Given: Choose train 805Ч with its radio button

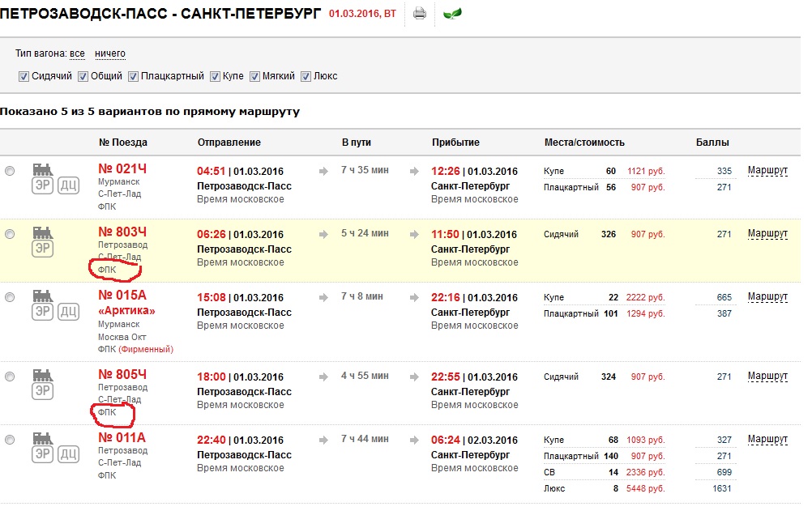Looking at the screenshot, I should (x=10, y=377).
